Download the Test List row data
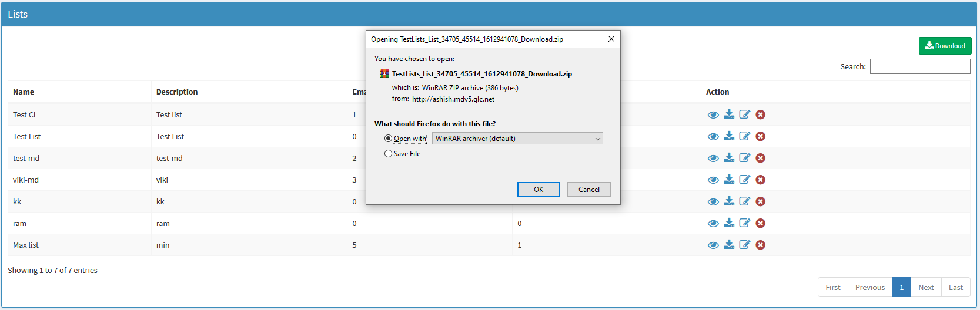The width and height of the screenshot is (980, 310). click(729, 136)
